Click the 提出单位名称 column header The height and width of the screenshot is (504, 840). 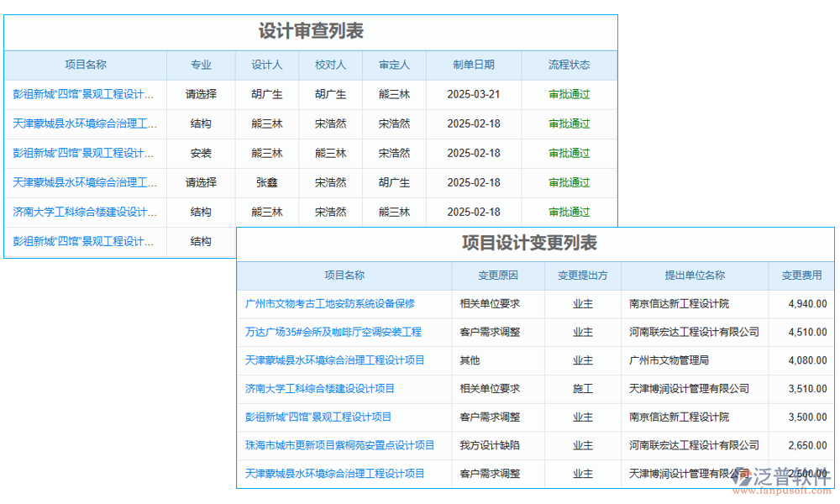[x=692, y=276]
